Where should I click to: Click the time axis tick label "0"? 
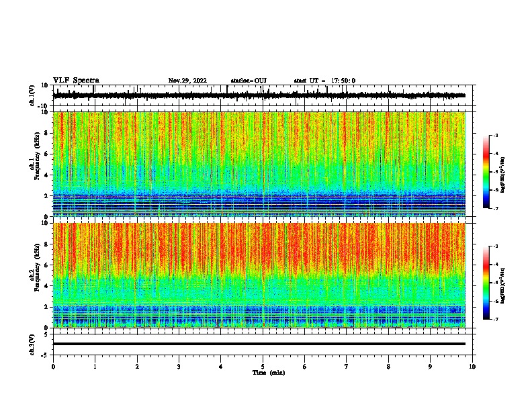(x=53, y=367)
